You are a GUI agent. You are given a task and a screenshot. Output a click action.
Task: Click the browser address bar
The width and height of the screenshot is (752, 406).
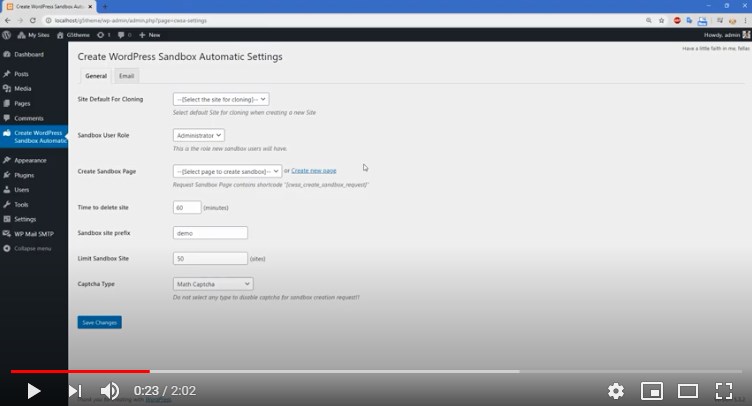(x=345, y=21)
